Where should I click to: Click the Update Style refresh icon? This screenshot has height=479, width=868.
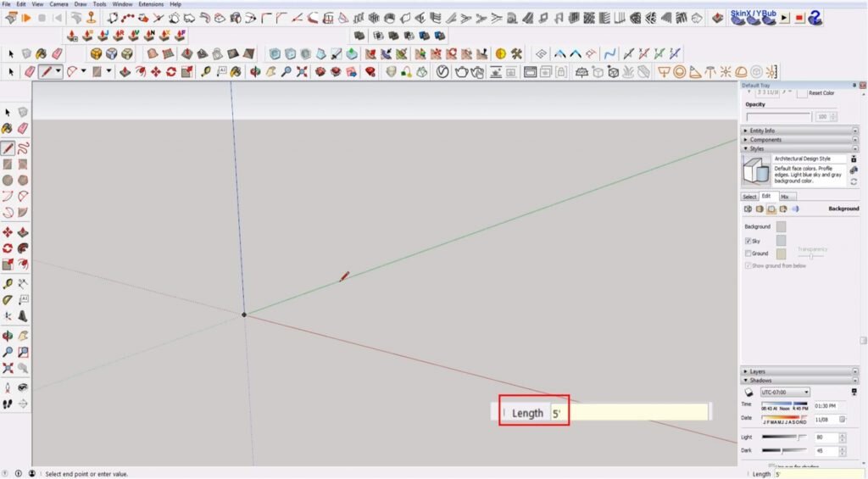854,181
